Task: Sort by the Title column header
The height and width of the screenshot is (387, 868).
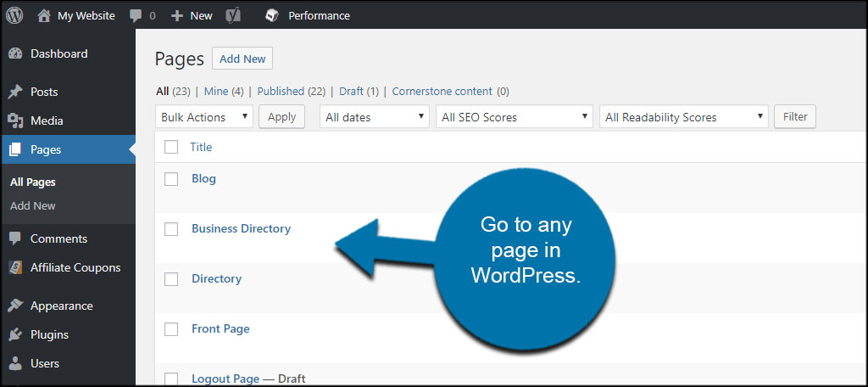Action: click(x=201, y=147)
